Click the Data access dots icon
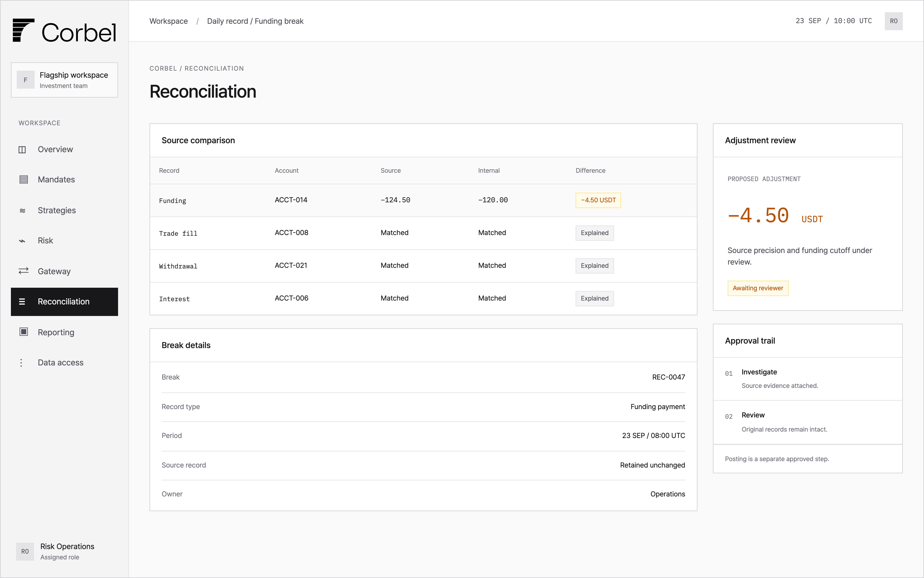The height and width of the screenshot is (578, 924). [x=21, y=363]
